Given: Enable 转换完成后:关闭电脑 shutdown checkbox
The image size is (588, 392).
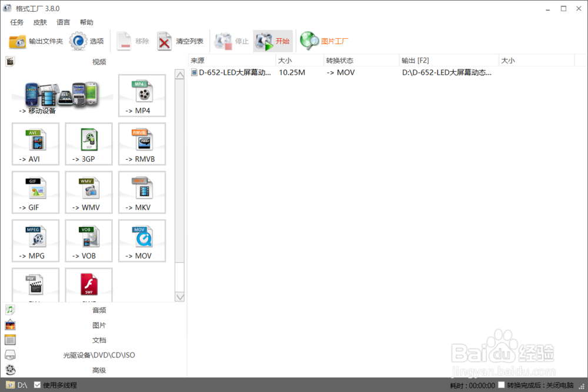Looking at the screenshot, I should coord(502,385).
